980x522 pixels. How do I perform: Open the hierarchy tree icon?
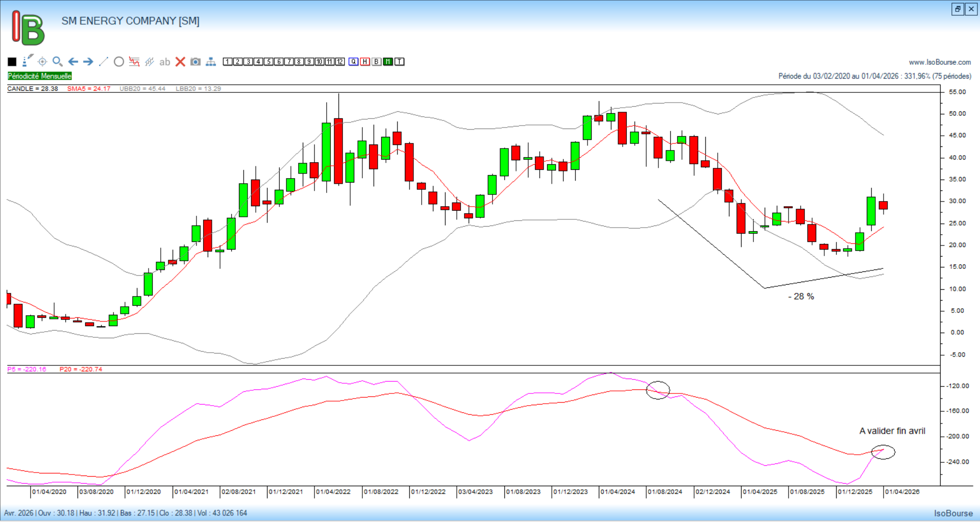point(211,62)
